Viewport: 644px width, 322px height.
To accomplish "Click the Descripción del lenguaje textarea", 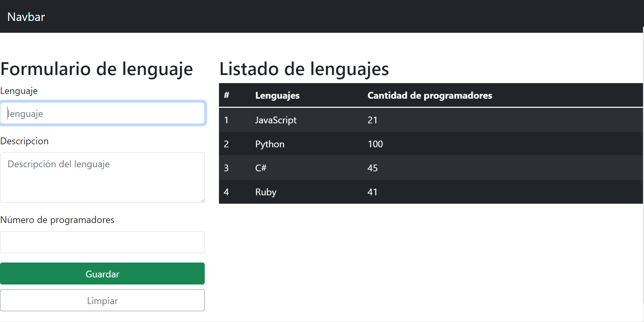I will point(102,177).
